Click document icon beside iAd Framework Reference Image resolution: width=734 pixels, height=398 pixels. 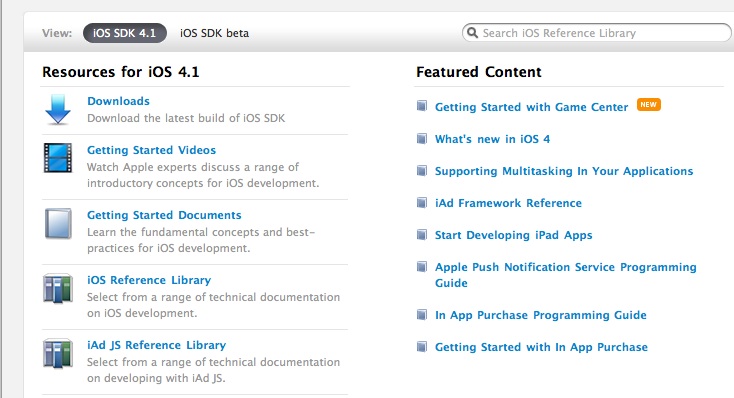pos(422,203)
